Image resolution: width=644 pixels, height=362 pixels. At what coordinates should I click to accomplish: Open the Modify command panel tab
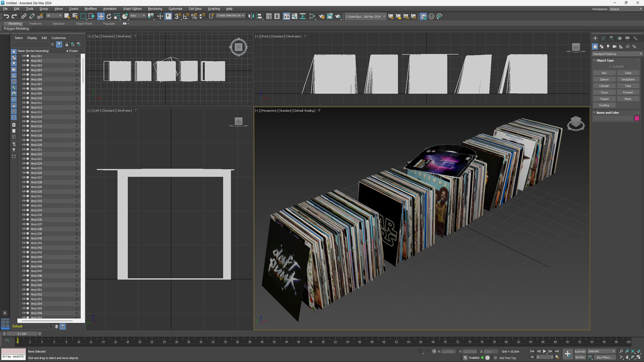click(603, 38)
